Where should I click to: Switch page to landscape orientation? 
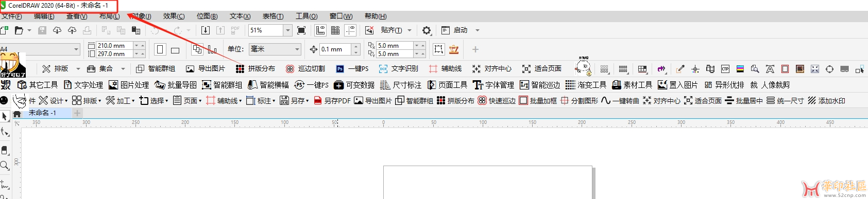pyautogui.click(x=175, y=50)
